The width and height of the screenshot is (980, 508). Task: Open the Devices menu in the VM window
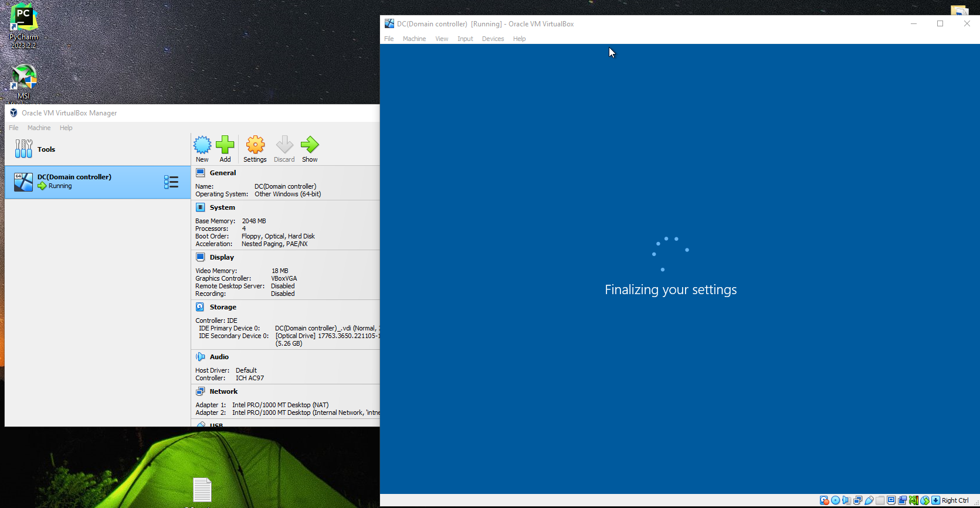coord(493,39)
